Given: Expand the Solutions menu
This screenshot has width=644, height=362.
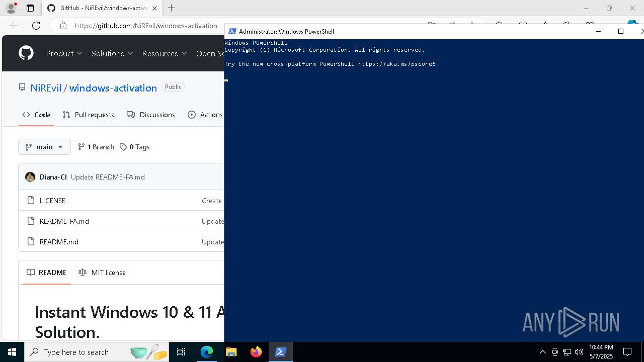Looking at the screenshot, I should pos(112,53).
